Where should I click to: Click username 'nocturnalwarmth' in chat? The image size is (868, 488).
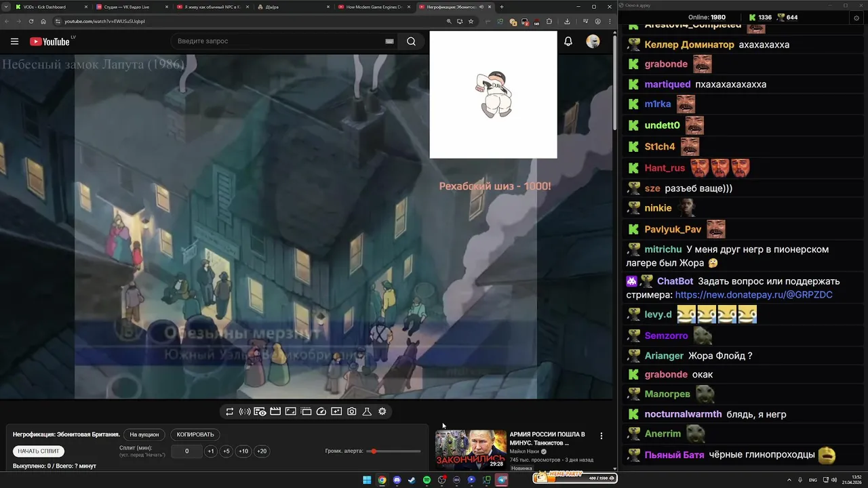pos(683,414)
